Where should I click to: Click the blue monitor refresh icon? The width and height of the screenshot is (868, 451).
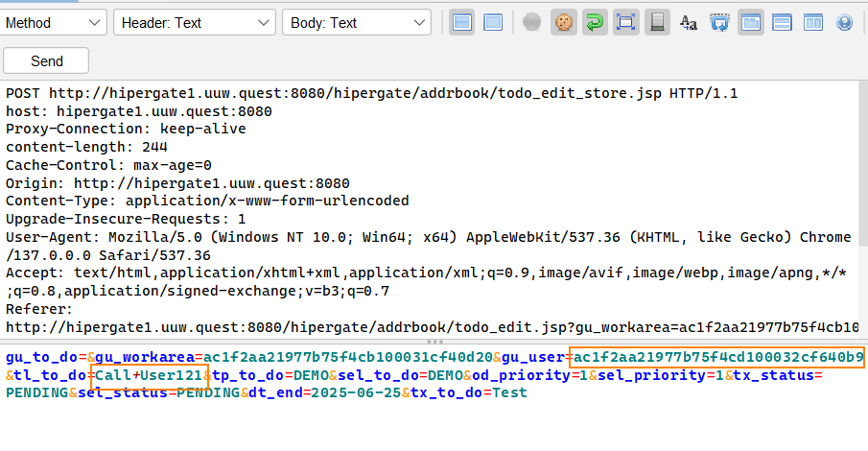point(719,22)
